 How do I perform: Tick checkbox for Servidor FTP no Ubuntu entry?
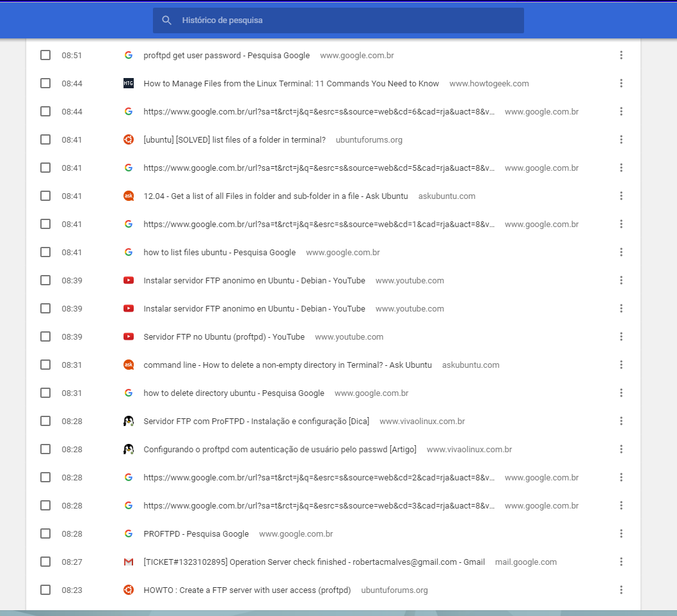tap(45, 336)
